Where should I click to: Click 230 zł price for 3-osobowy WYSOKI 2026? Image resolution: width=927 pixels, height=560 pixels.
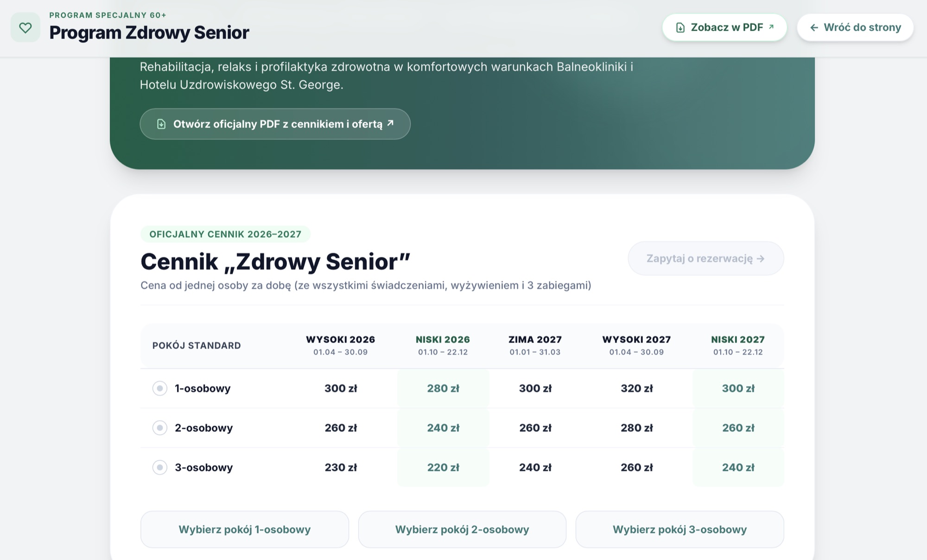(x=341, y=467)
